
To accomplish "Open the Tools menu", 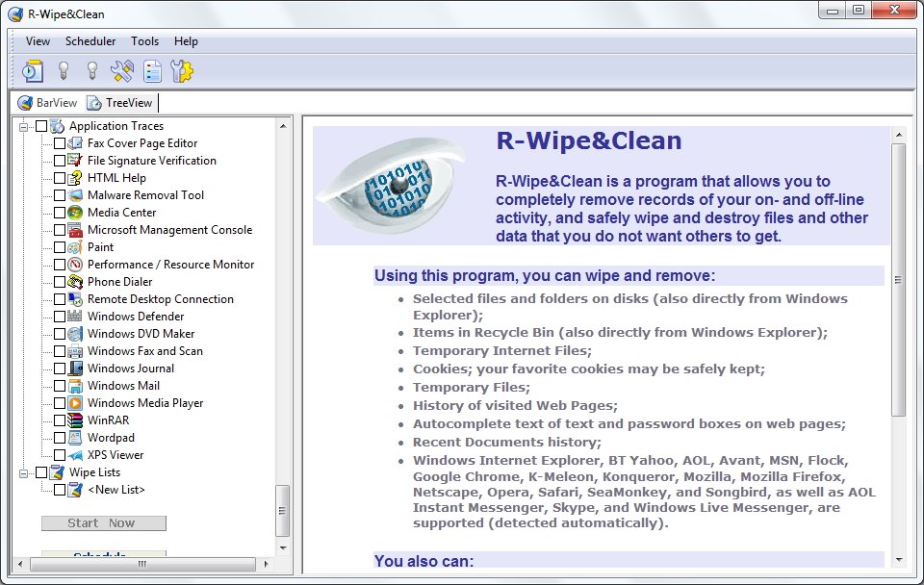I will pyautogui.click(x=145, y=41).
